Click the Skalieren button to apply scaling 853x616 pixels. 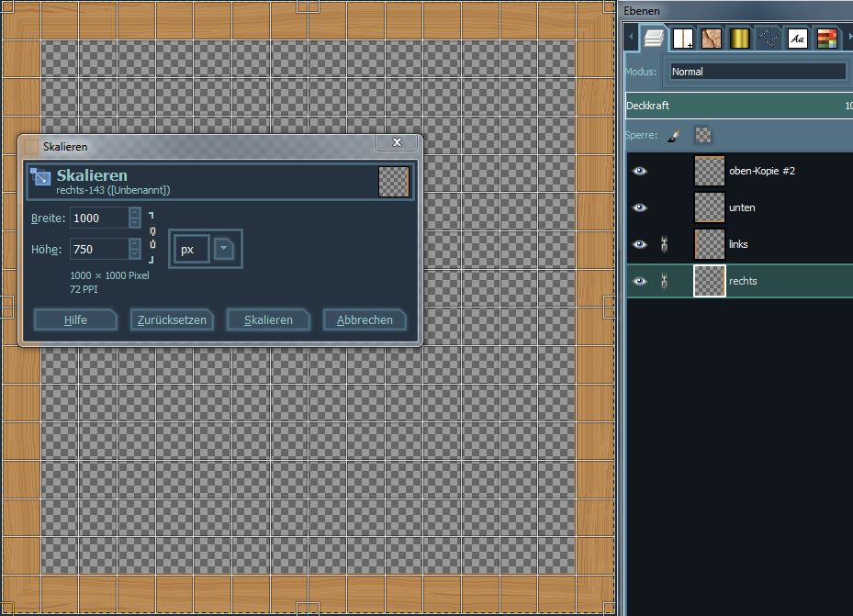click(x=268, y=319)
